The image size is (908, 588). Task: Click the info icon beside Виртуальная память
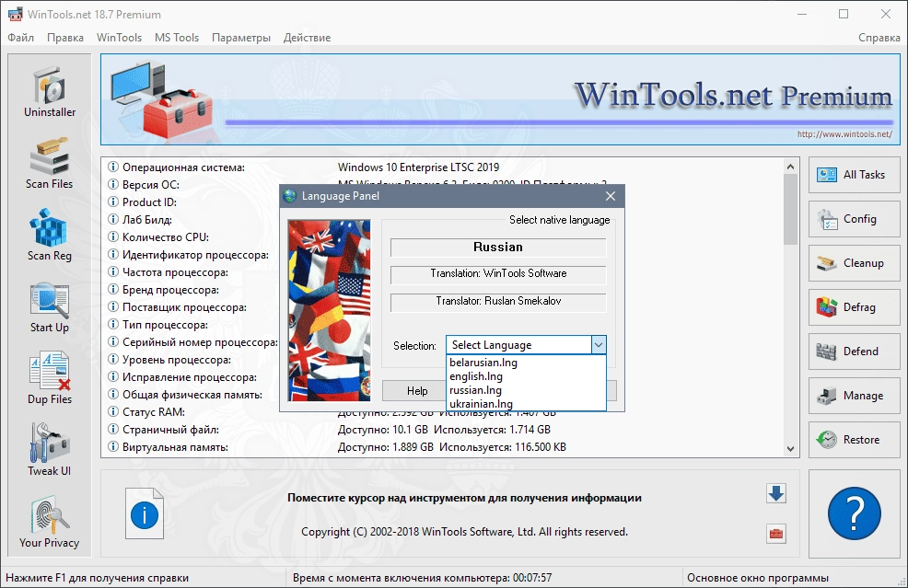click(x=113, y=447)
